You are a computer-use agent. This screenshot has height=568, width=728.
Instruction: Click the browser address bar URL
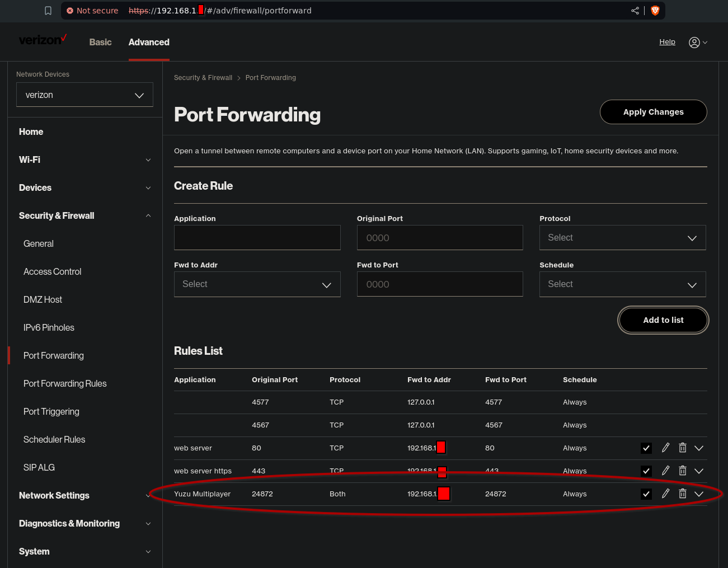220,11
